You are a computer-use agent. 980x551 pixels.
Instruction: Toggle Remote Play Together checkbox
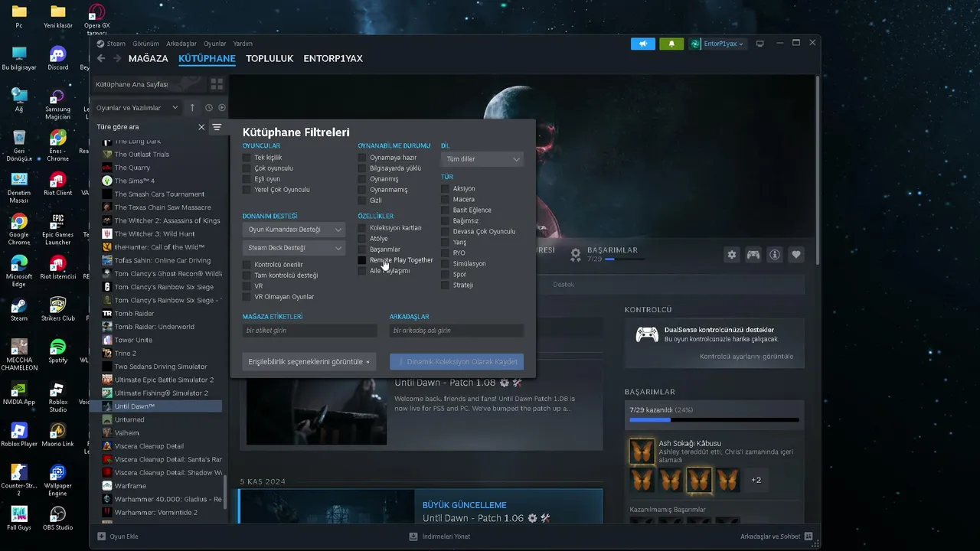[x=362, y=260]
